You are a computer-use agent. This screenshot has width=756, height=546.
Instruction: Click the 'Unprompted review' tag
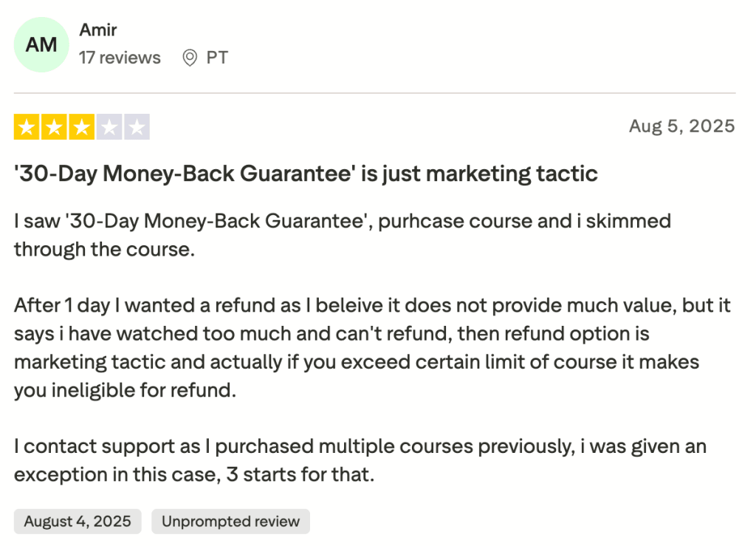230,522
